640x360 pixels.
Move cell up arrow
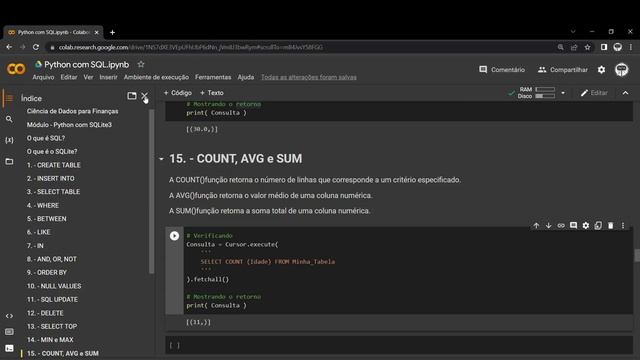pos(536,225)
